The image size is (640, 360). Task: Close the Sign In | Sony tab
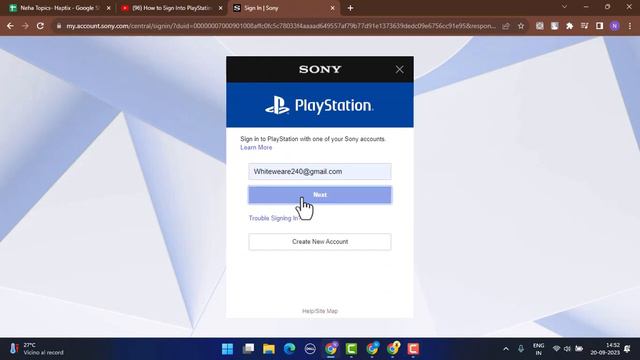[x=332, y=8]
